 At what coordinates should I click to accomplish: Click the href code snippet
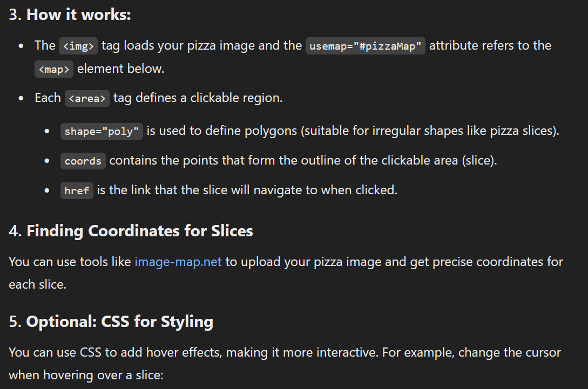[77, 190]
